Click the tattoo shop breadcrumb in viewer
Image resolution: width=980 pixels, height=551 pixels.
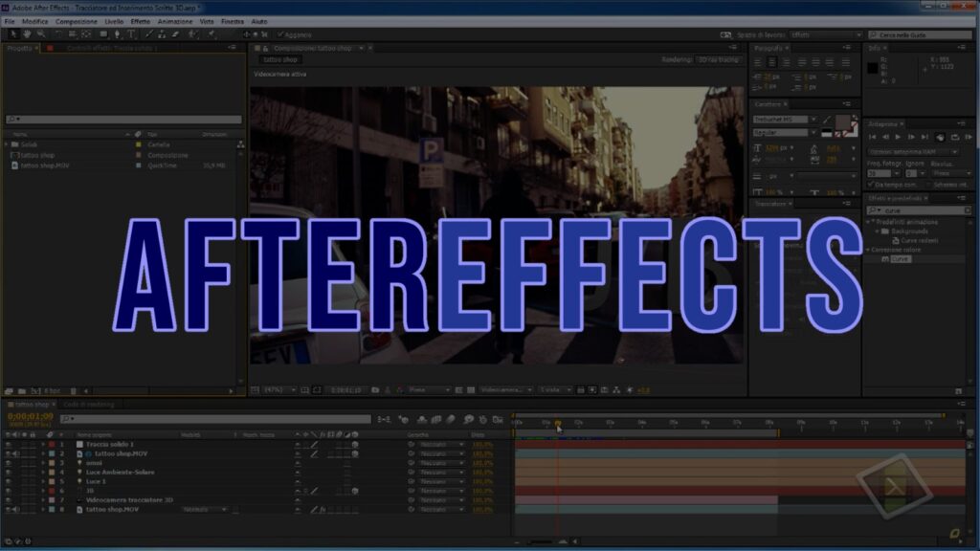280,59
